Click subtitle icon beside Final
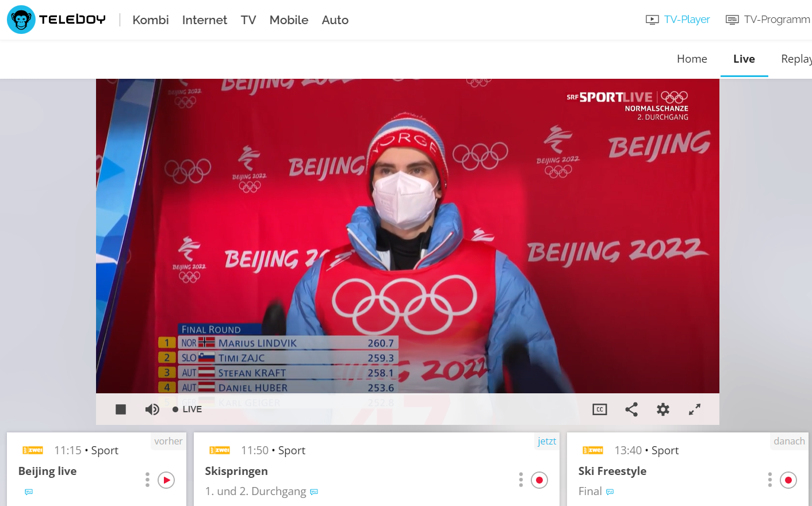The image size is (812, 506). [x=610, y=492]
